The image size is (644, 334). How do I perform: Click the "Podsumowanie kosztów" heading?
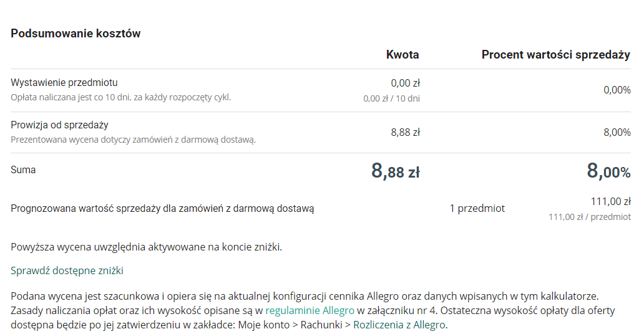pos(76,34)
